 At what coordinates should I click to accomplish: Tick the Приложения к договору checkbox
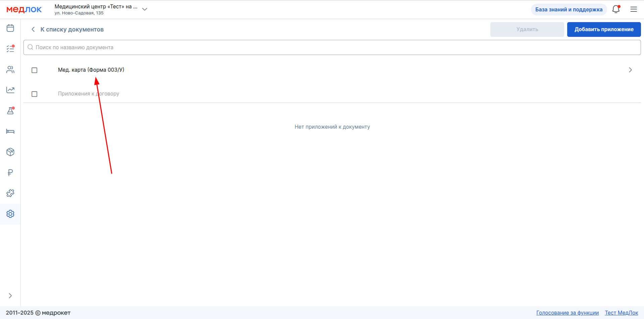[34, 94]
